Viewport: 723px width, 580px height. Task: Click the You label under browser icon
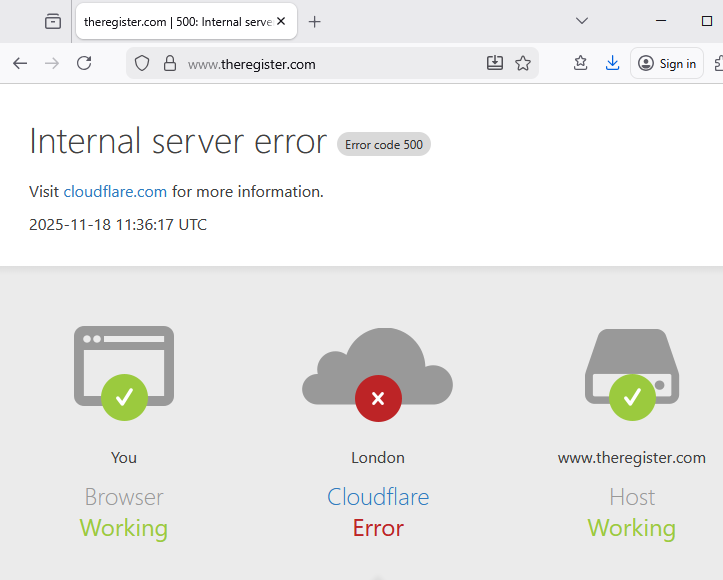[x=124, y=457]
